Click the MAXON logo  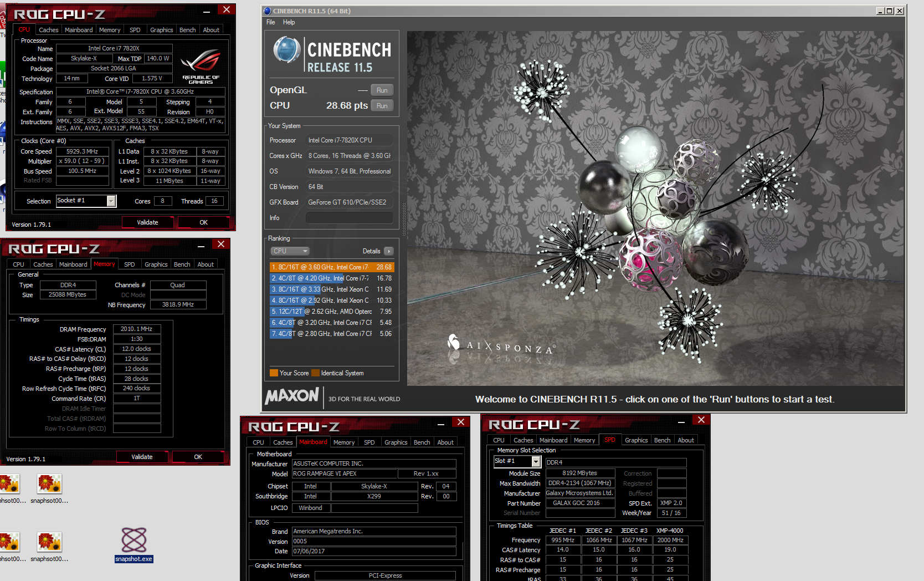pos(292,396)
